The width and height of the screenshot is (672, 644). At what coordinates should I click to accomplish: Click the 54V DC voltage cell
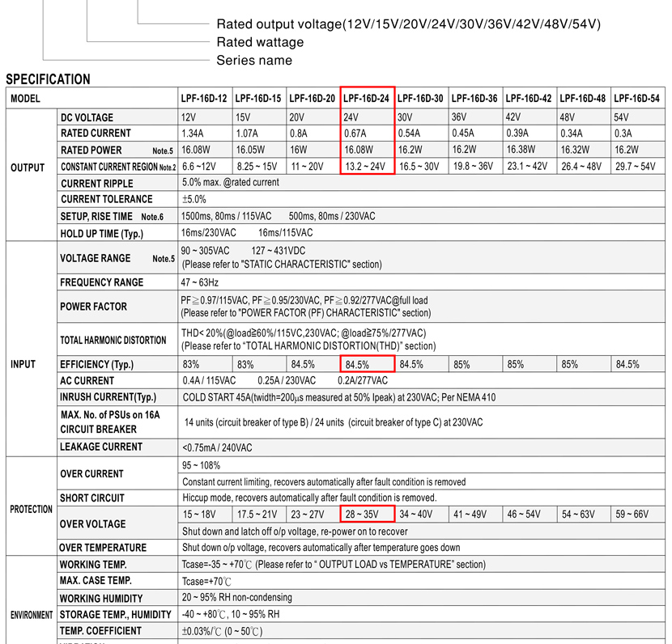[622, 117]
